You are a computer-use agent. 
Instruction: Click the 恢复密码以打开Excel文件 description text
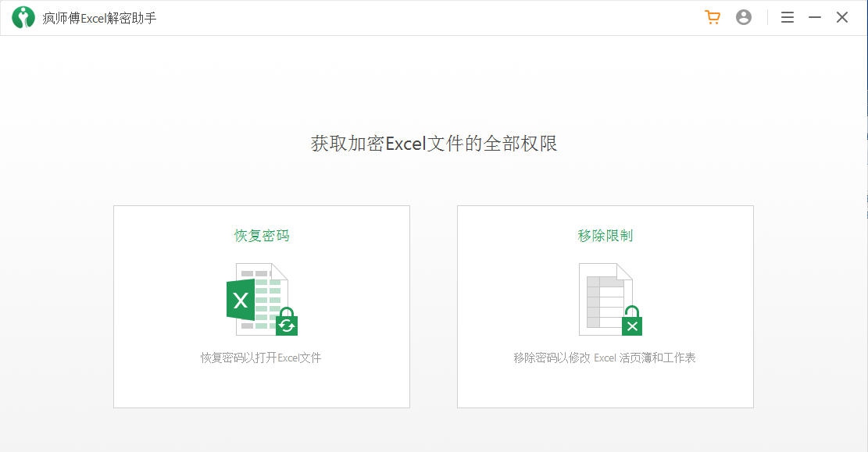(262, 357)
